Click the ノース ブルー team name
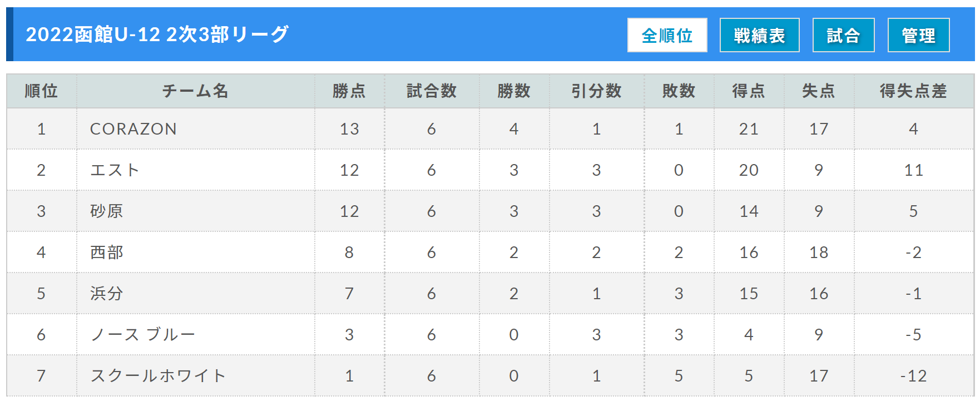Screen dimensions: 980x406 tap(142, 335)
